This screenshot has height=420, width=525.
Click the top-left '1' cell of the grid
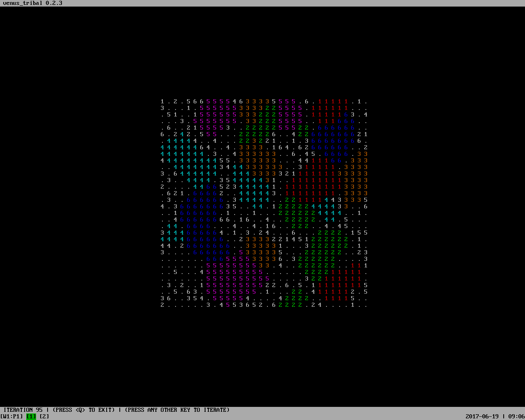pos(162,101)
